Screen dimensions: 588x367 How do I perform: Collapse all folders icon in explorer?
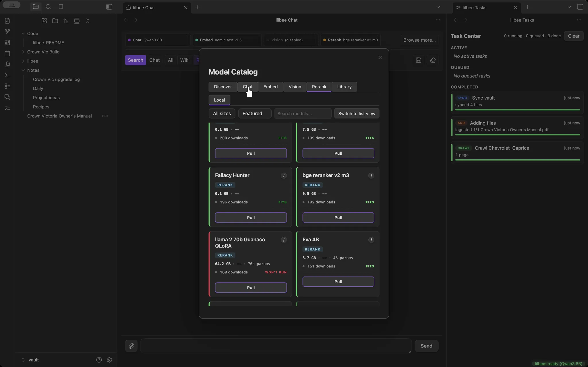click(x=88, y=21)
